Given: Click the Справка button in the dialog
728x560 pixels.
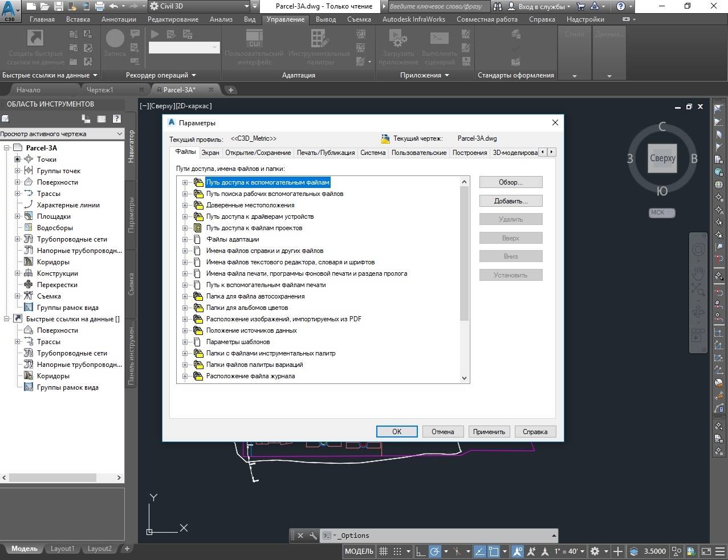Looking at the screenshot, I should tap(535, 432).
